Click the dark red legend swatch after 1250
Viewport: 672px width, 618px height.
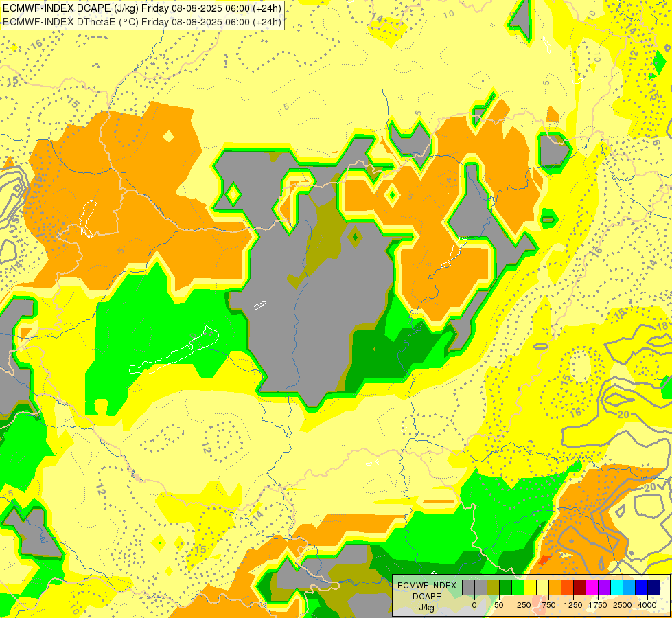[580, 587]
